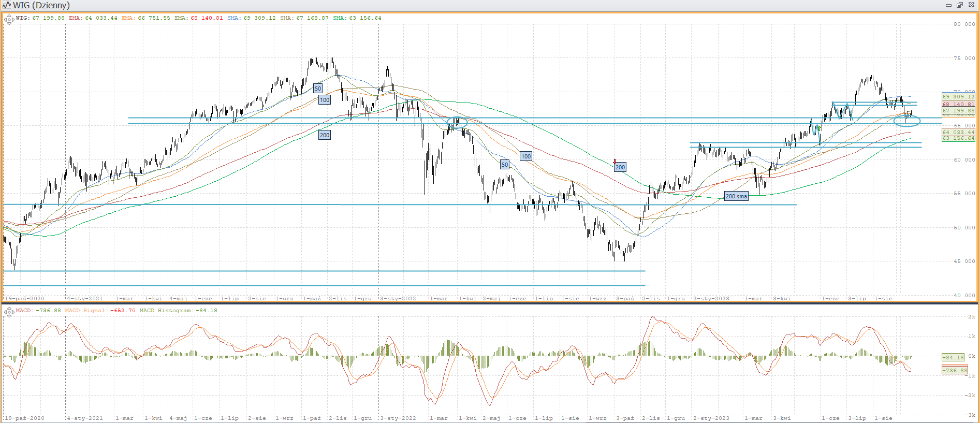This screenshot has width=980, height=423.
Task: Click the WIG 67 199.88 price tag on axis
Action: point(958,111)
